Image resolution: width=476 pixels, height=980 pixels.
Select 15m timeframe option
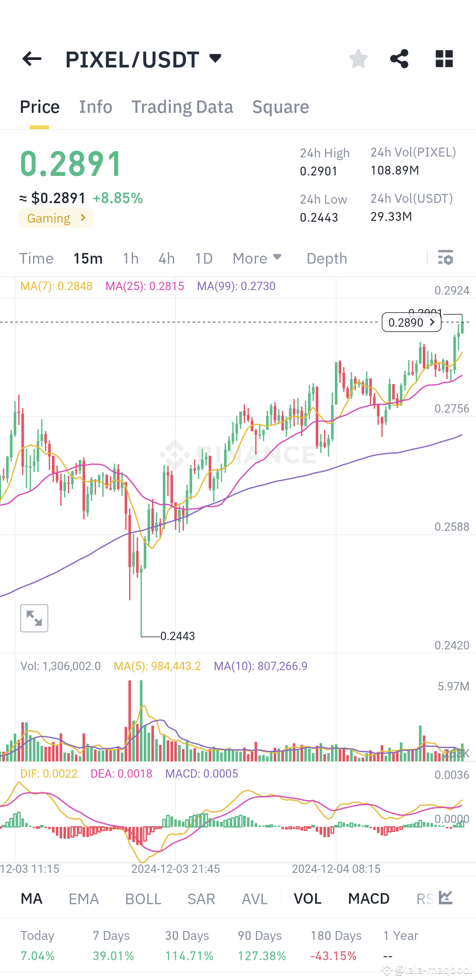(88, 258)
